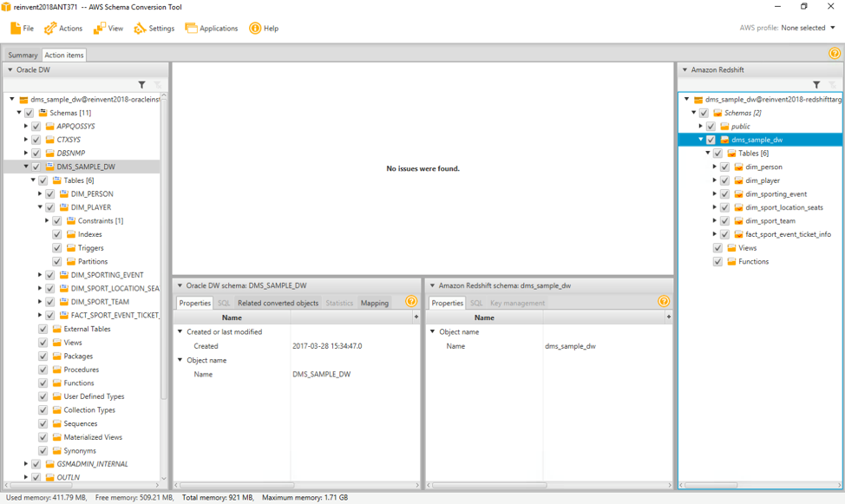Toggle the DIM_PERSON table checkbox
Screen dimensions: 845x504
[x=50, y=193]
